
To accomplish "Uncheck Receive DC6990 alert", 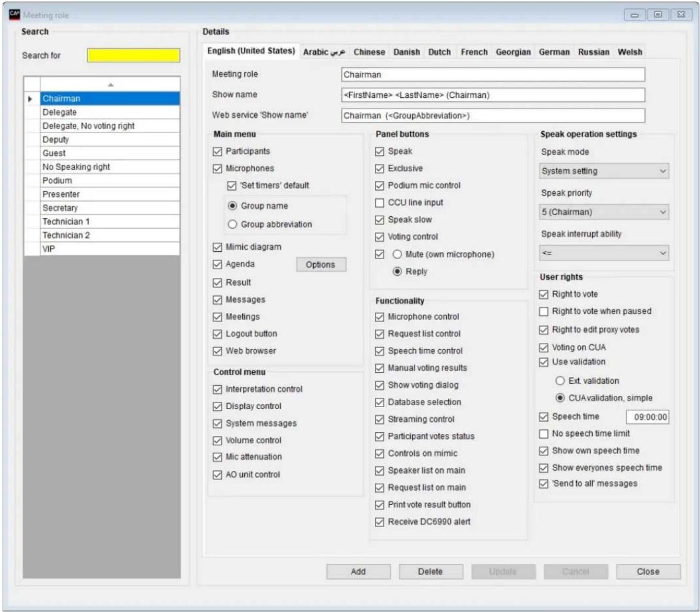I will click(379, 522).
